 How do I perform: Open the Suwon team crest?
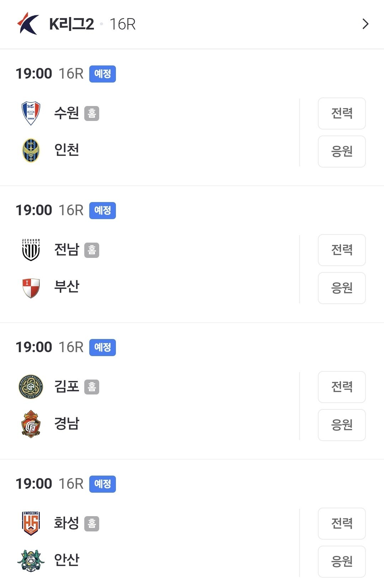click(31, 113)
